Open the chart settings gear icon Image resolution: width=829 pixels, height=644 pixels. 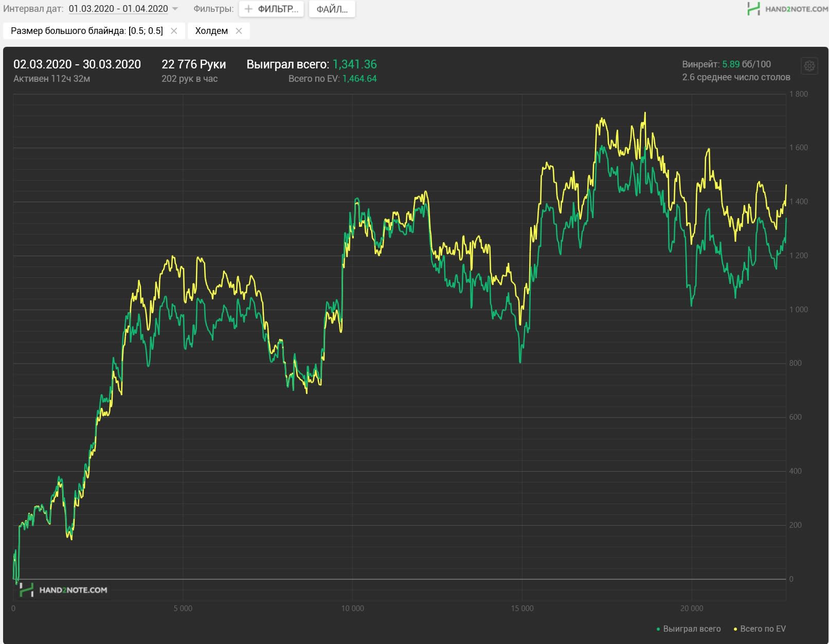click(809, 66)
